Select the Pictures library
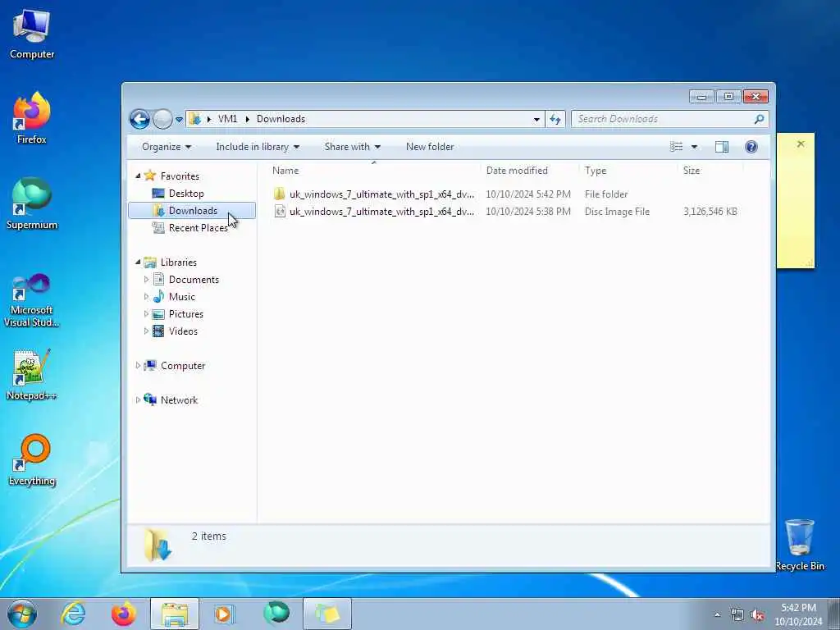 tap(186, 314)
